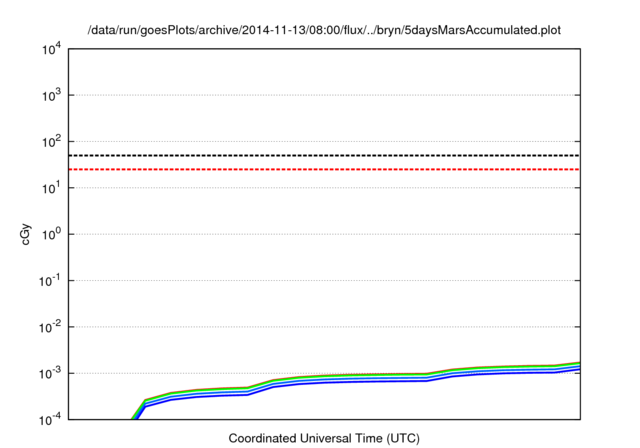The width and height of the screenshot is (640, 448).
Task: Click the Coordinated Universal Time (UTC) label
Action: click(324, 439)
